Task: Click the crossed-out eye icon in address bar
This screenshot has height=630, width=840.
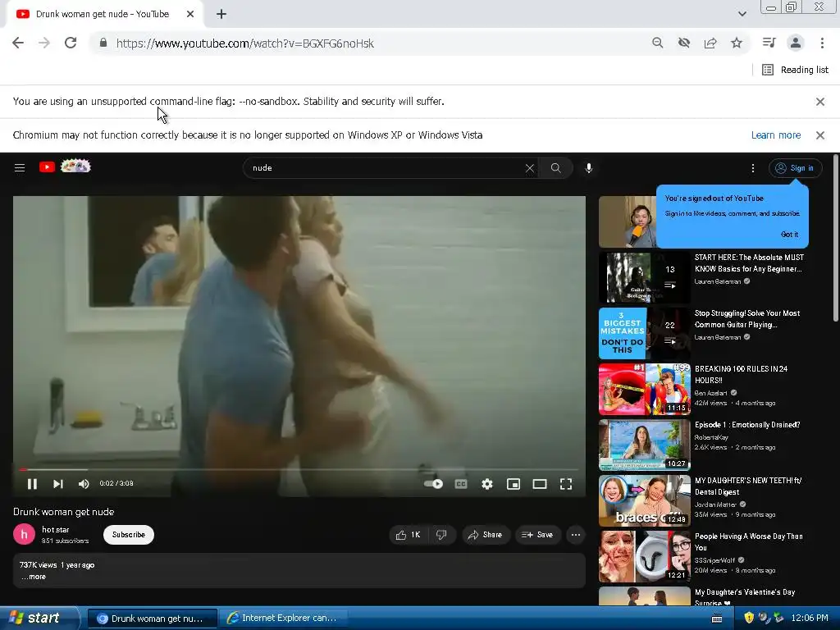Action: pos(683,43)
